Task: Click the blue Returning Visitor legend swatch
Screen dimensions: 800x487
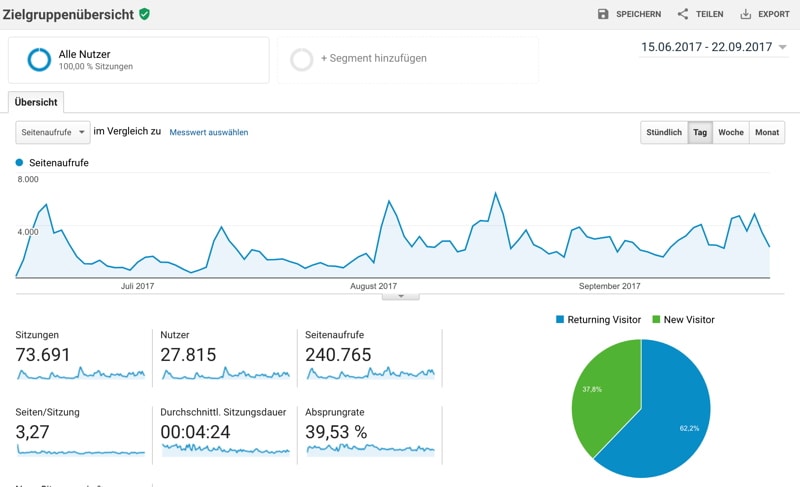Action: click(x=560, y=320)
